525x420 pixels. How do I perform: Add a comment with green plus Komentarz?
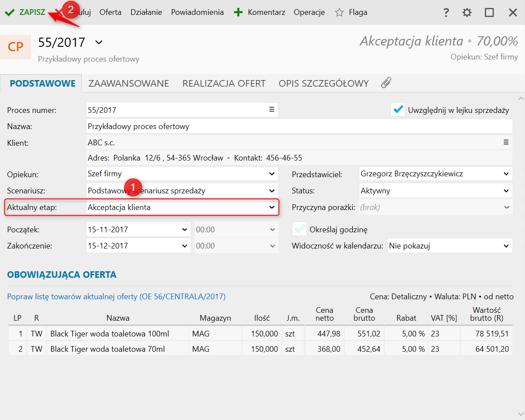(x=259, y=12)
